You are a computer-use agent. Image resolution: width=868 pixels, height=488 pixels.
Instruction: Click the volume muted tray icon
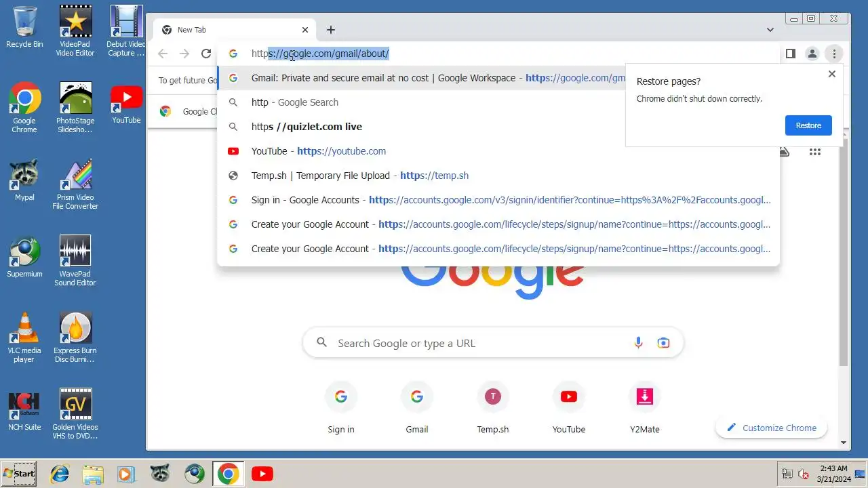804,474
